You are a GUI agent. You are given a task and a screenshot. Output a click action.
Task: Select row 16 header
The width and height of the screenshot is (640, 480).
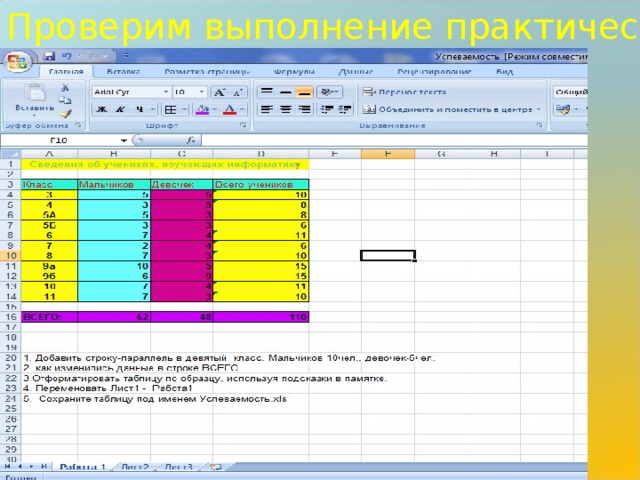click(10, 317)
